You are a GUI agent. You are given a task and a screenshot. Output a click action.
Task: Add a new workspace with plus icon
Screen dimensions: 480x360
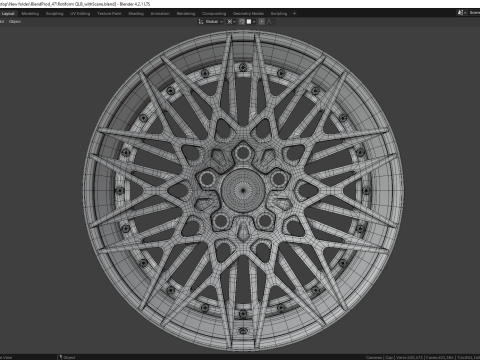(x=294, y=14)
